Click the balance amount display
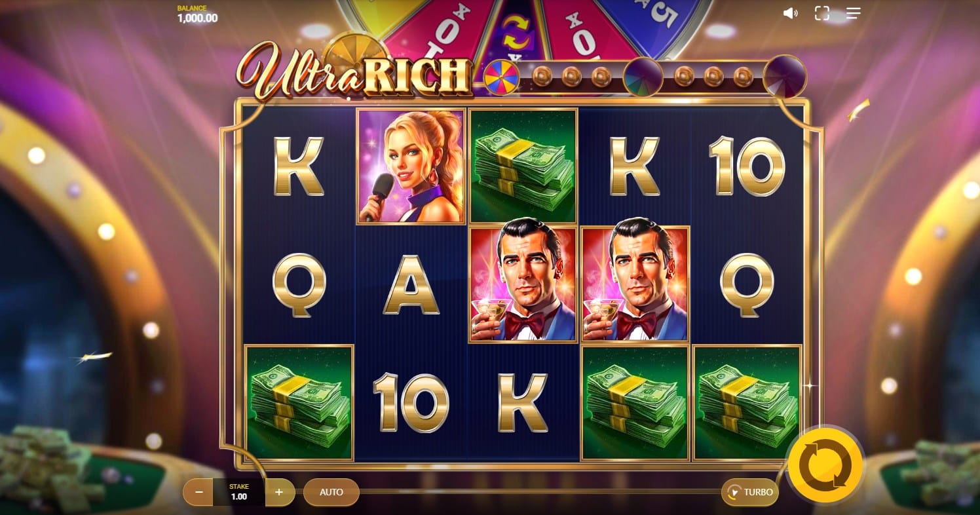Image resolution: width=980 pixels, height=515 pixels. [197, 18]
